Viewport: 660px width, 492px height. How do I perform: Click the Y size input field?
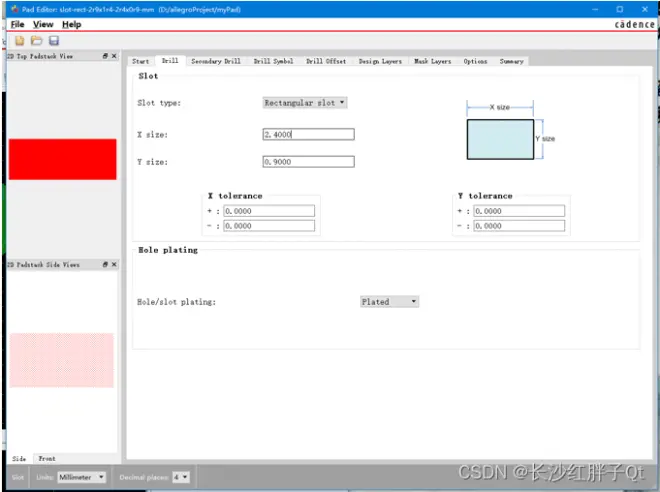(x=309, y=162)
